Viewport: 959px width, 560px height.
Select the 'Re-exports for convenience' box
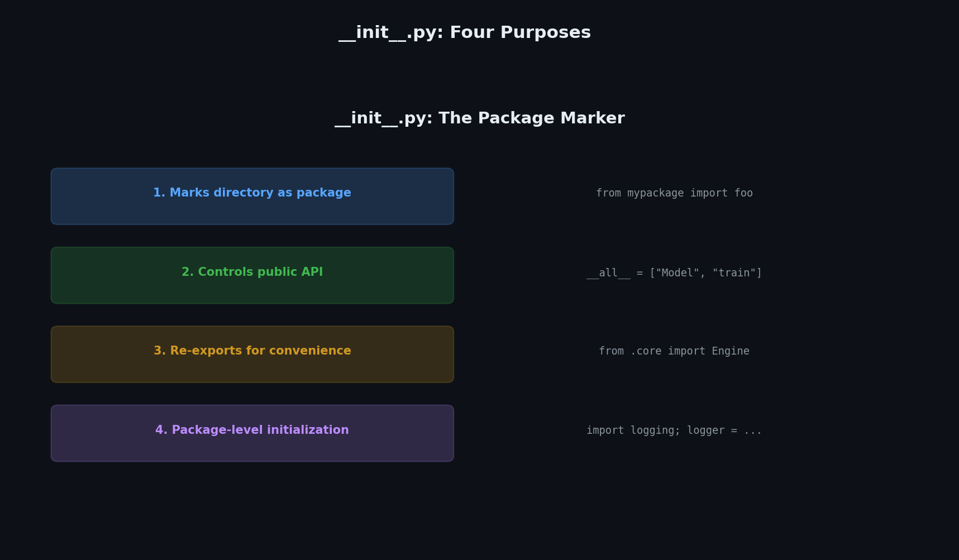click(252, 355)
